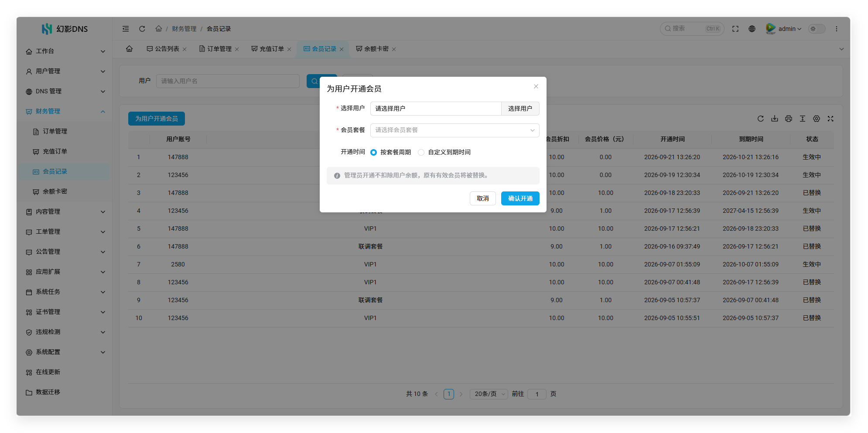Expand the 用户管理 sidebar menu
Screen dimensions: 868x433
(x=65, y=71)
